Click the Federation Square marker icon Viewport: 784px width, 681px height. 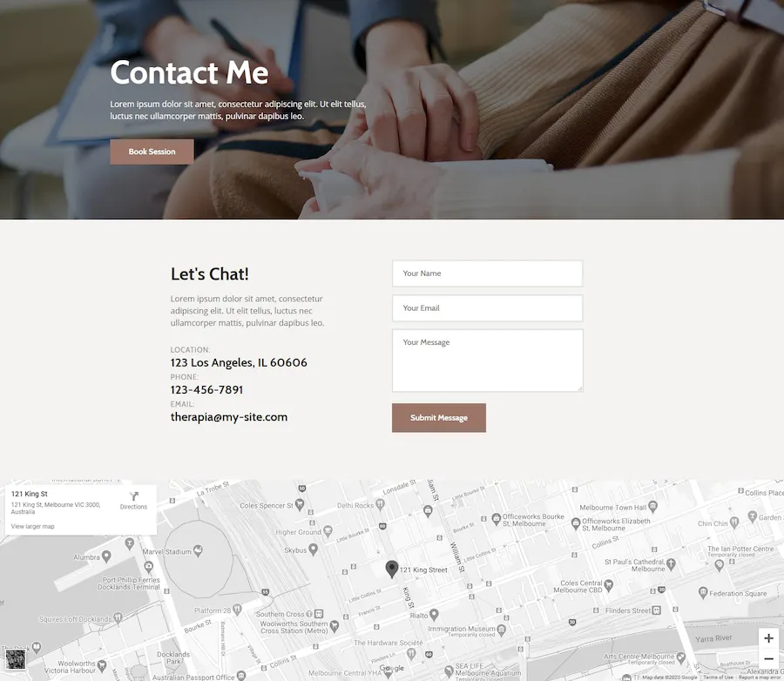point(703,592)
